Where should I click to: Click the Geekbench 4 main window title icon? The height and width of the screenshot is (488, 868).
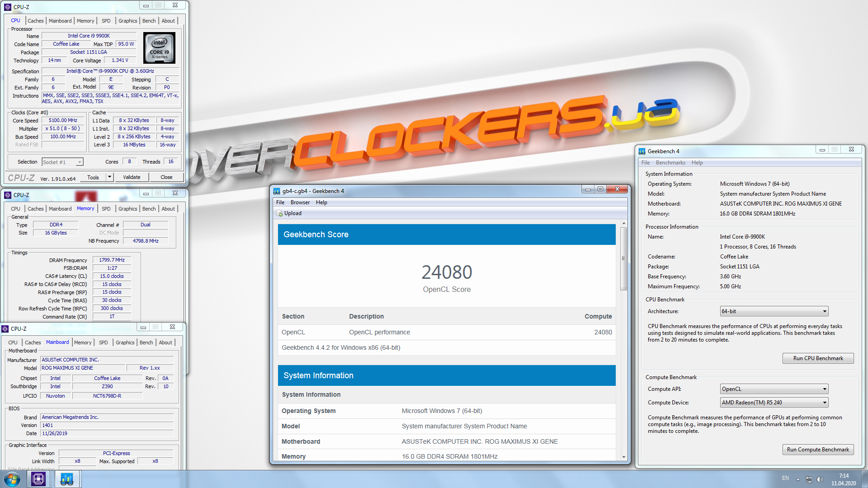click(642, 151)
